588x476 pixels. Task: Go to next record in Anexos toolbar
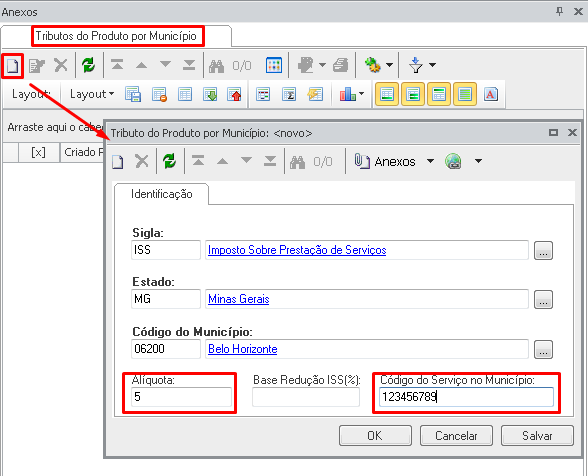point(165,64)
